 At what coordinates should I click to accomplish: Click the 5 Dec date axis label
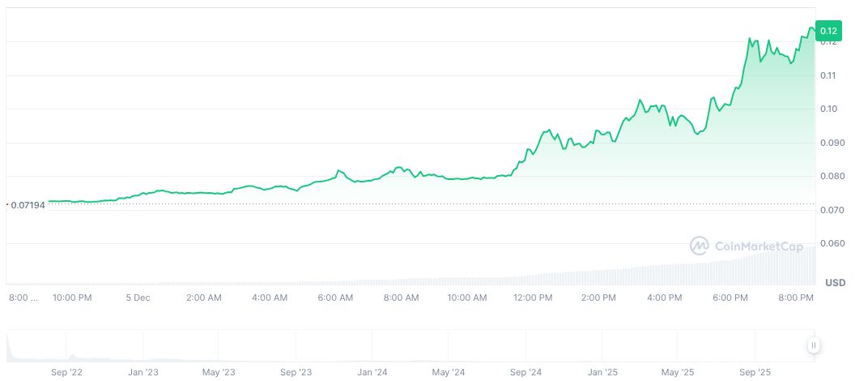[138, 298]
